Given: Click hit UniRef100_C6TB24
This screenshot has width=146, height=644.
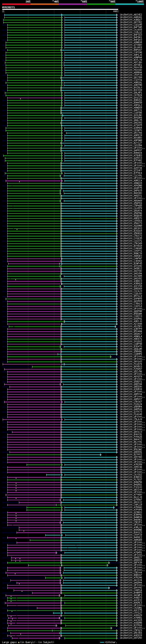Looking at the screenshot, I should tap(131, 95).
